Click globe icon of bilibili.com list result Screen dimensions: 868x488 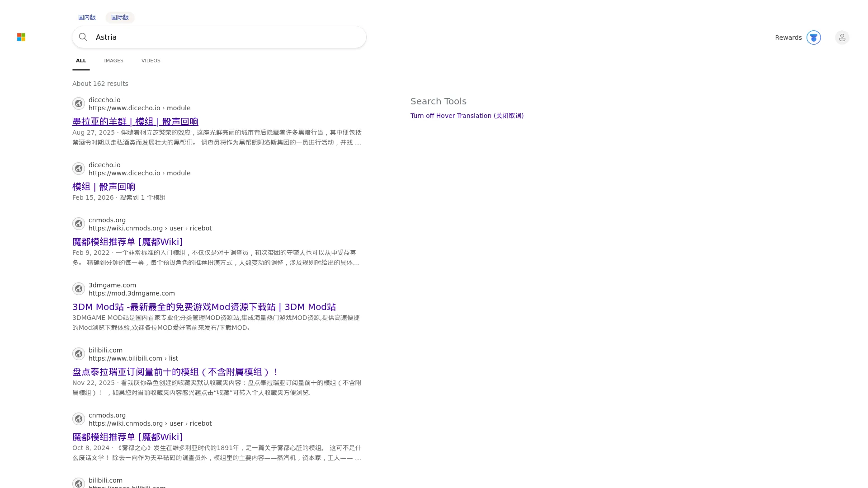(x=79, y=354)
